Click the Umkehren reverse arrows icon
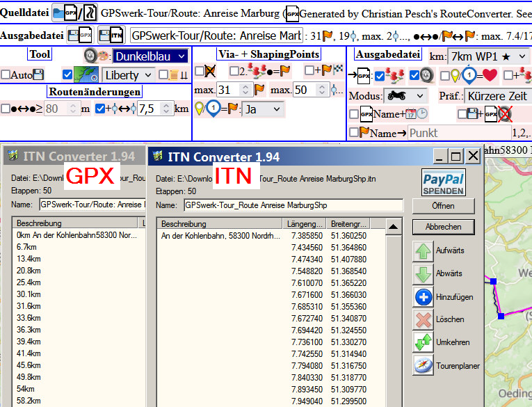Viewport: 532px width, 407px height. point(423,342)
